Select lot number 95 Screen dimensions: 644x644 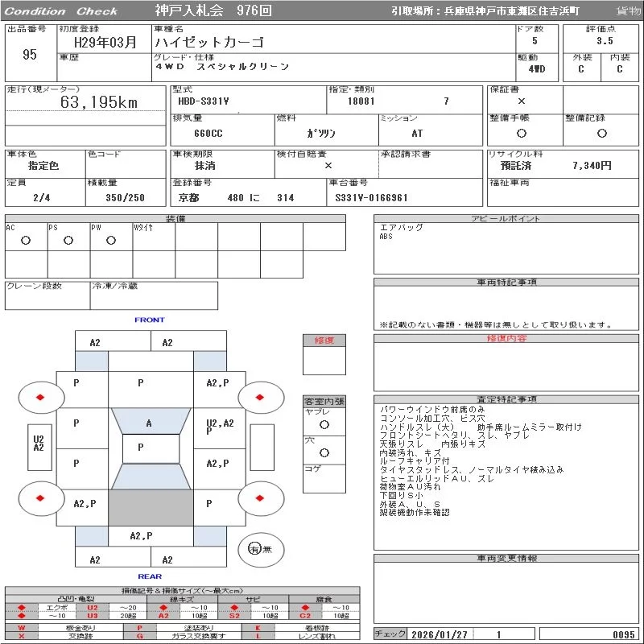(x=30, y=54)
